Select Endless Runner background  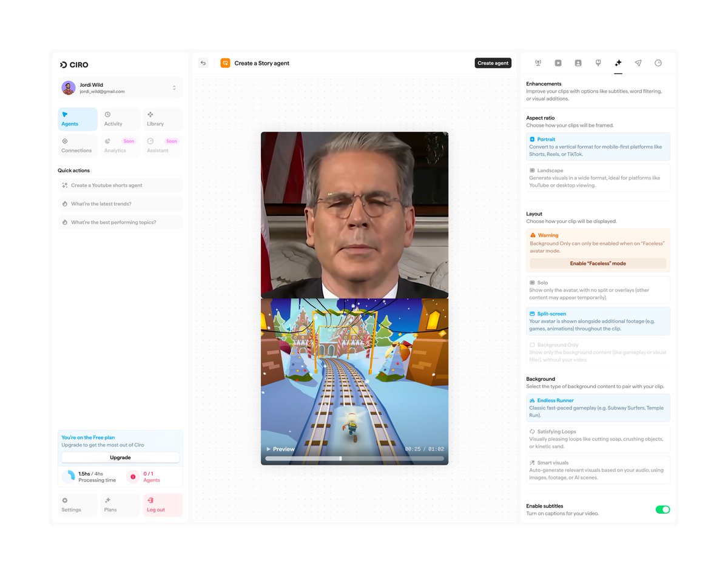coord(598,408)
